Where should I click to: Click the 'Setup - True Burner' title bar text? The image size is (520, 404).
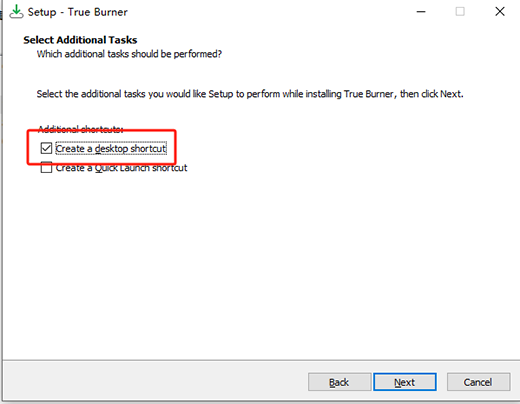[x=77, y=12]
